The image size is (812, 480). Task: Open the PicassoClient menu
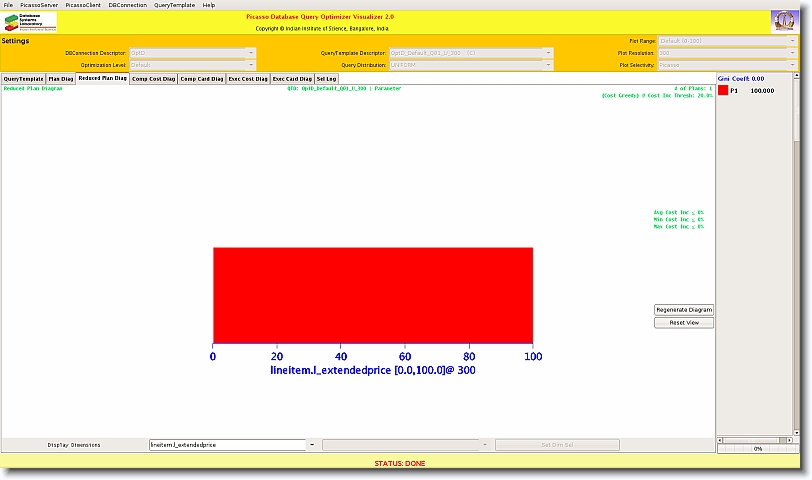(x=83, y=5)
